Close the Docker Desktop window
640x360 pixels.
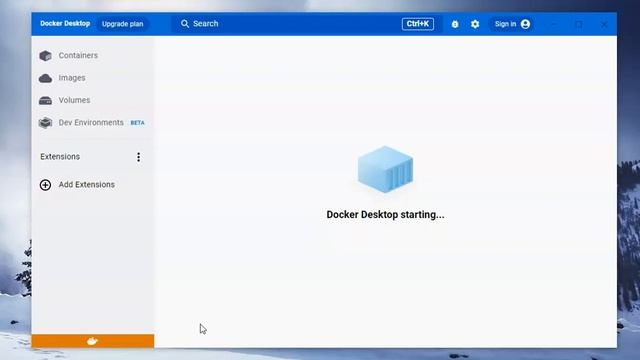point(604,24)
